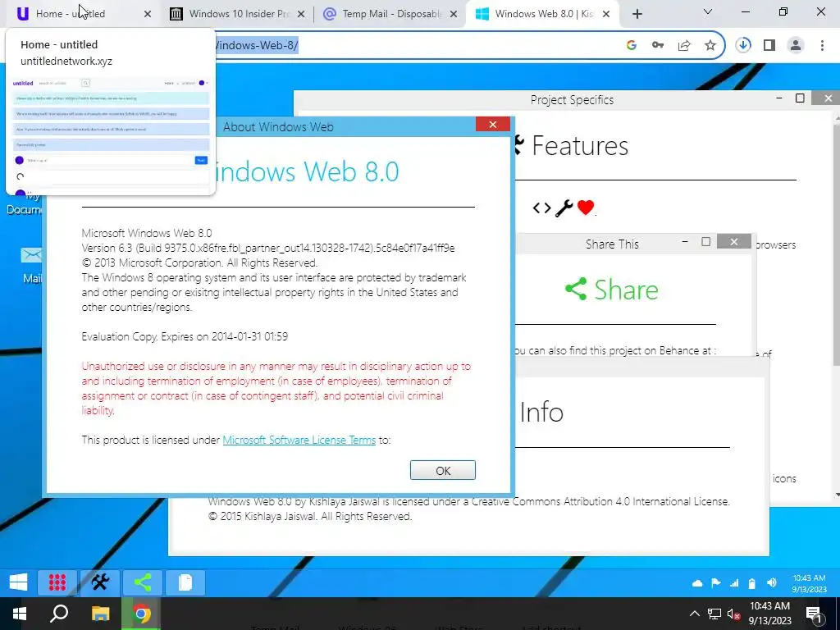Maximize the Project Specifics window
The image size is (840, 630).
[800, 98]
